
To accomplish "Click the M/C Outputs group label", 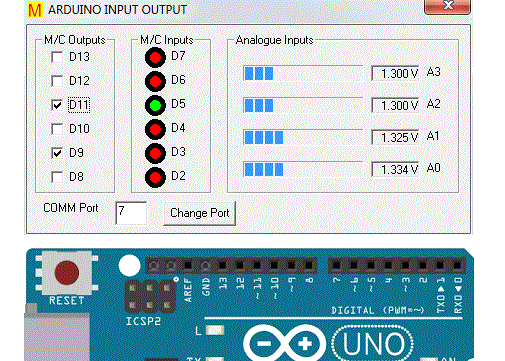I will point(75,40).
